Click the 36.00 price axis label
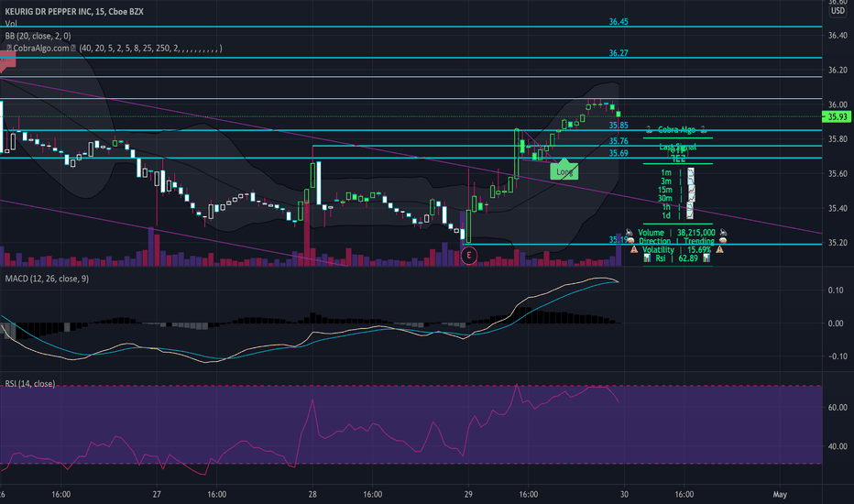The width and height of the screenshot is (854, 504). 838,104
